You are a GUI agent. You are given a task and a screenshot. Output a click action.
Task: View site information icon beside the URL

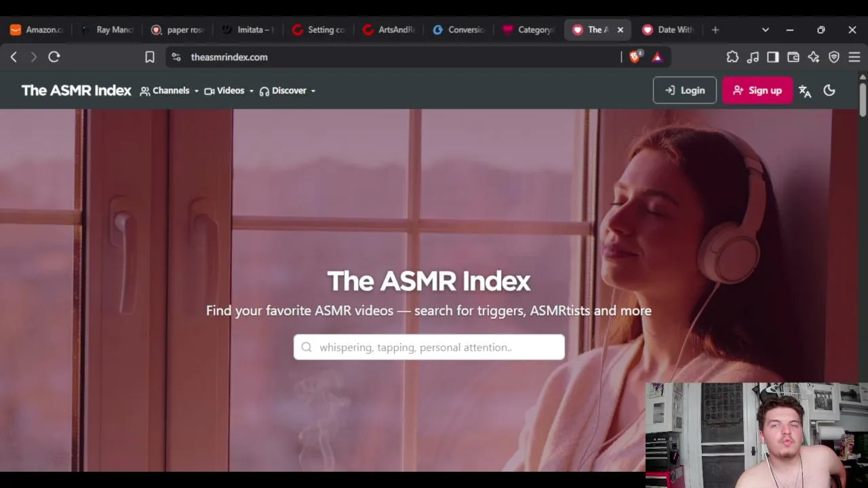pyautogui.click(x=176, y=57)
